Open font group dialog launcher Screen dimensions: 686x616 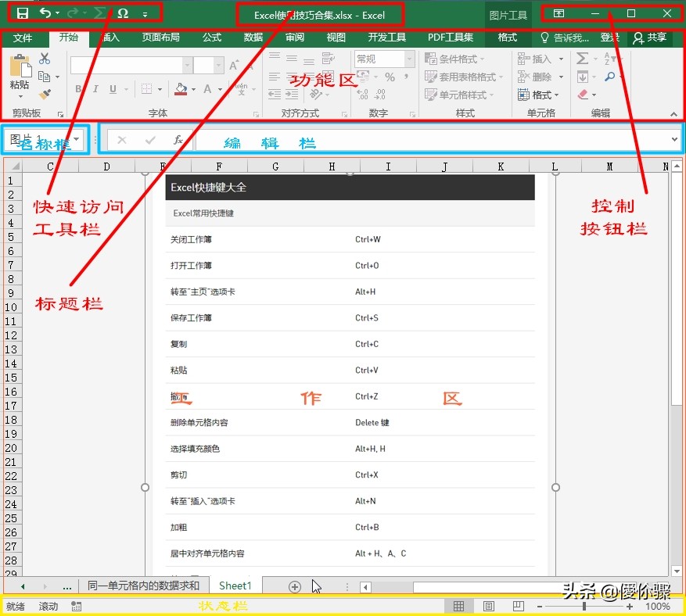(257, 115)
